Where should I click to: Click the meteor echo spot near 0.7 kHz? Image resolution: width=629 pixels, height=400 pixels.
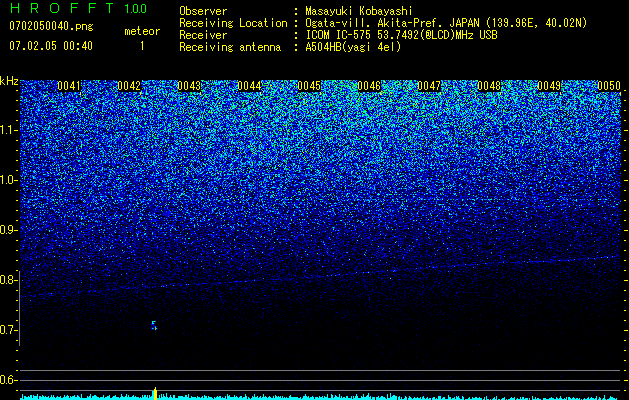154,325
